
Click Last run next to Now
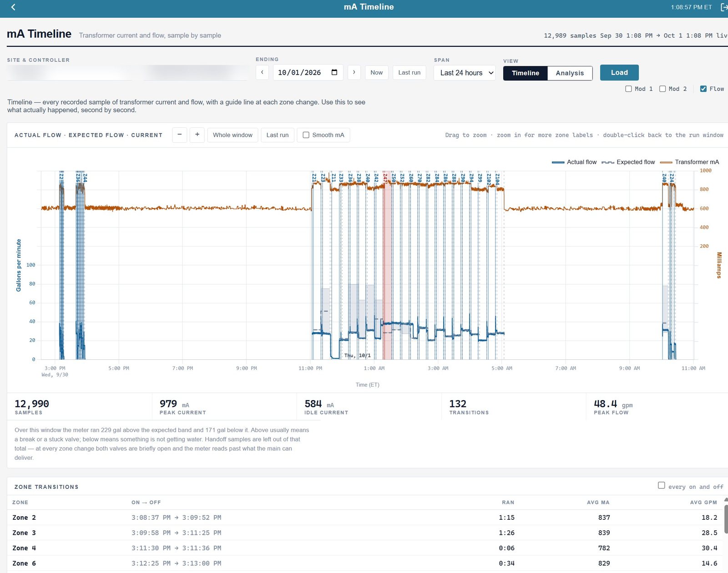(409, 72)
